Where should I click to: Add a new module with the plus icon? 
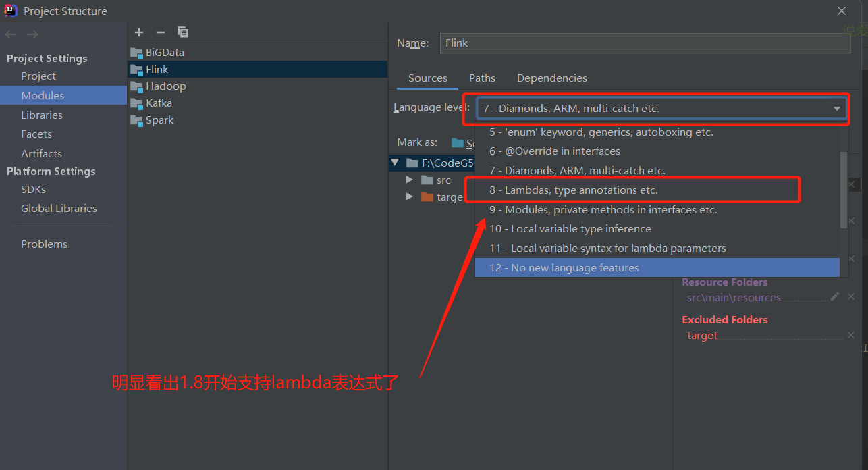pos(139,32)
